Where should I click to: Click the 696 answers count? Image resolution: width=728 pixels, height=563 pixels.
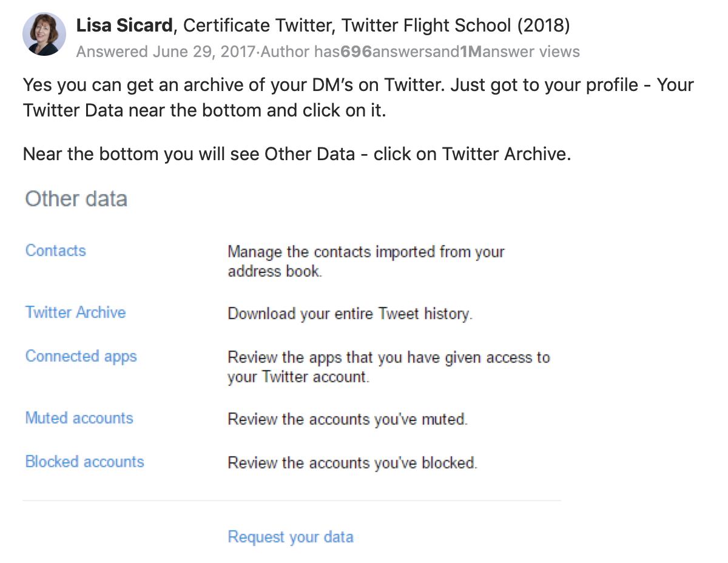coord(356,52)
